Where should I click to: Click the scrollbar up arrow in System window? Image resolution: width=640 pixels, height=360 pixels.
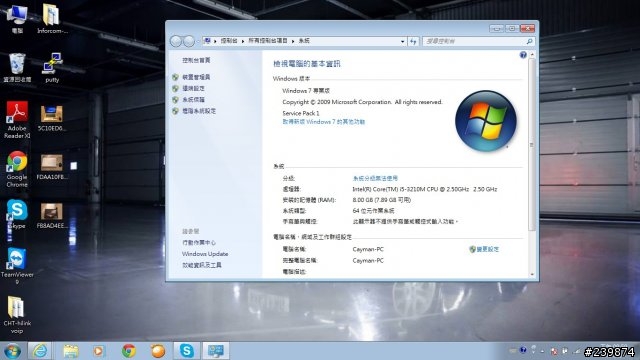531,55
